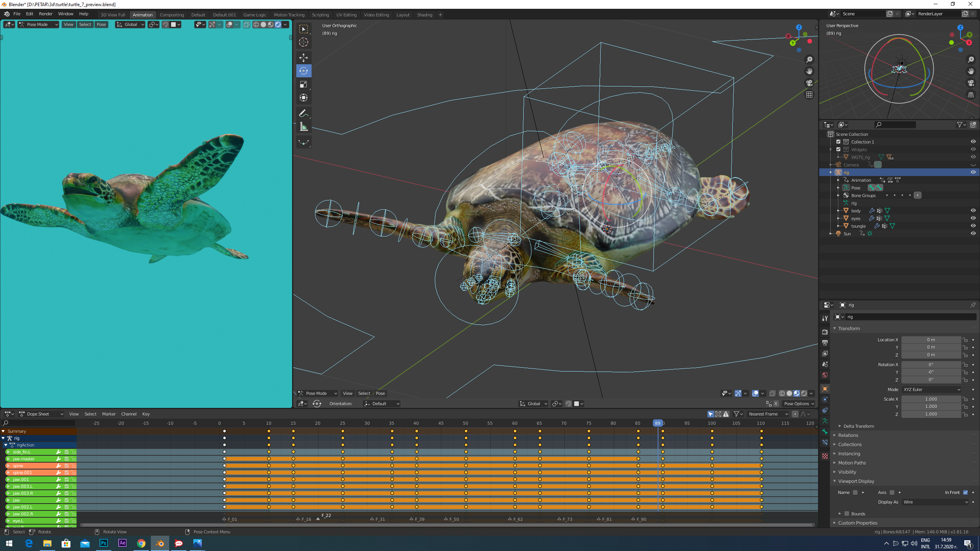
Task: Switch to the UV Editing workspace tab
Action: pyautogui.click(x=346, y=15)
